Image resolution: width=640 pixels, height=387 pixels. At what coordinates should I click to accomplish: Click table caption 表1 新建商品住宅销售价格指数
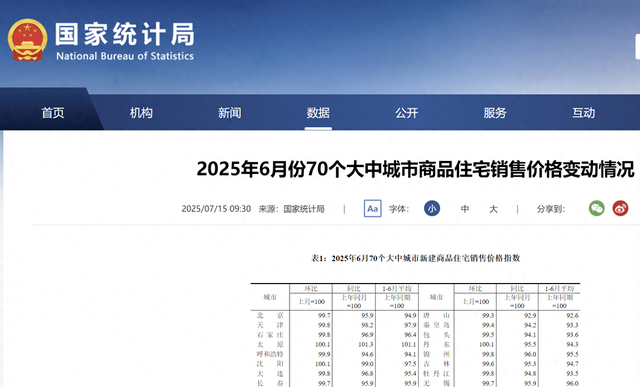pyautogui.click(x=416, y=258)
